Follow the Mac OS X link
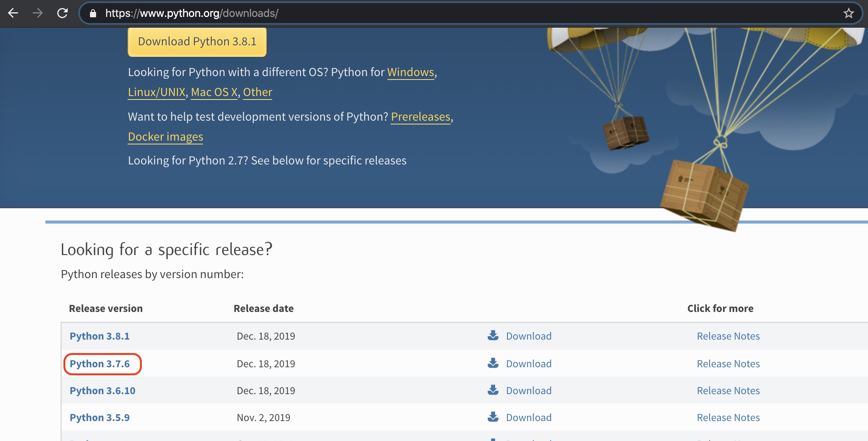The height and width of the screenshot is (441, 868). (214, 92)
